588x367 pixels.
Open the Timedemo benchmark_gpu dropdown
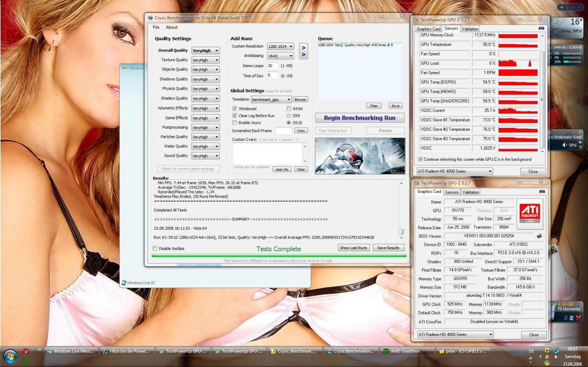pos(271,100)
